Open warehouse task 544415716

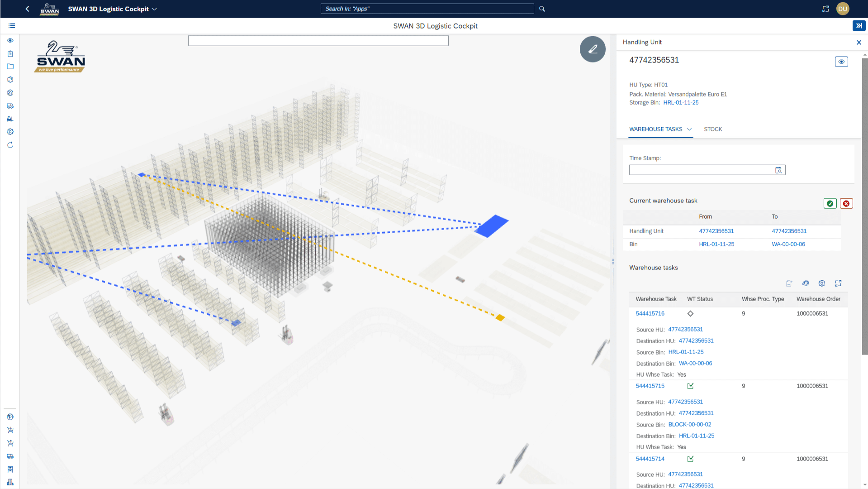650,313
